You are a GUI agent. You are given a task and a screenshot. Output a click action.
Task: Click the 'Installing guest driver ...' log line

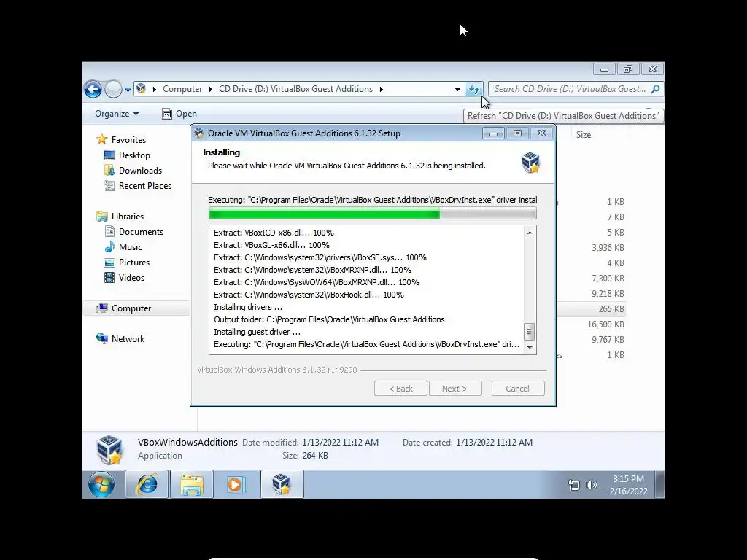[x=258, y=332]
